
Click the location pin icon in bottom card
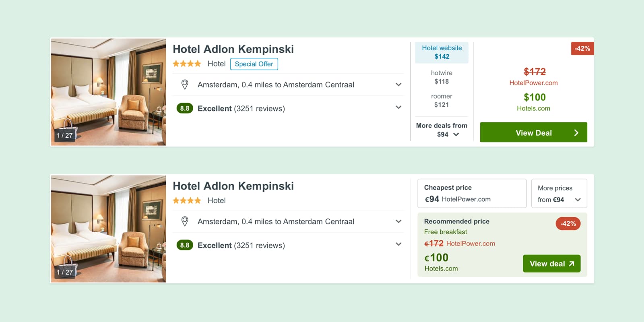(x=185, y=221)
